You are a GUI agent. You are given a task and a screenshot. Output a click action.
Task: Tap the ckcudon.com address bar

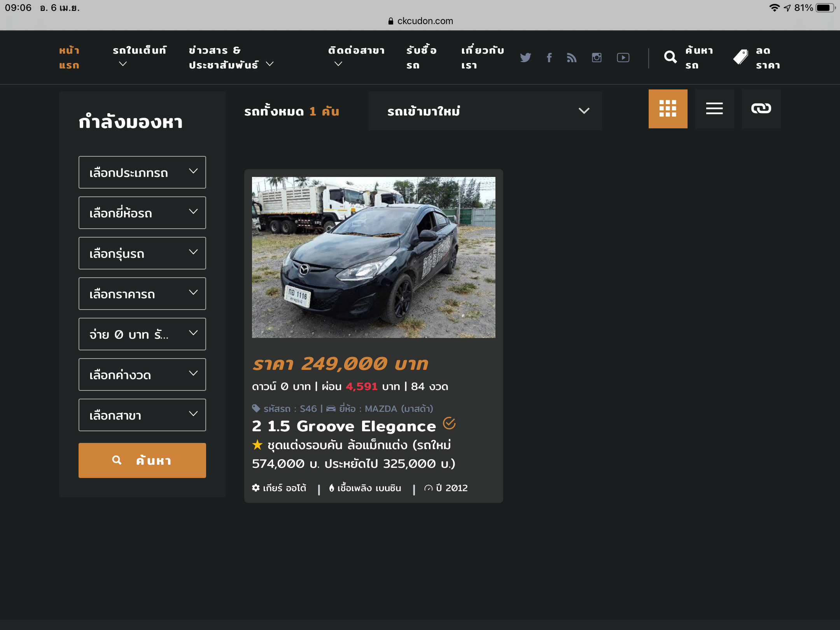(421, 21)
